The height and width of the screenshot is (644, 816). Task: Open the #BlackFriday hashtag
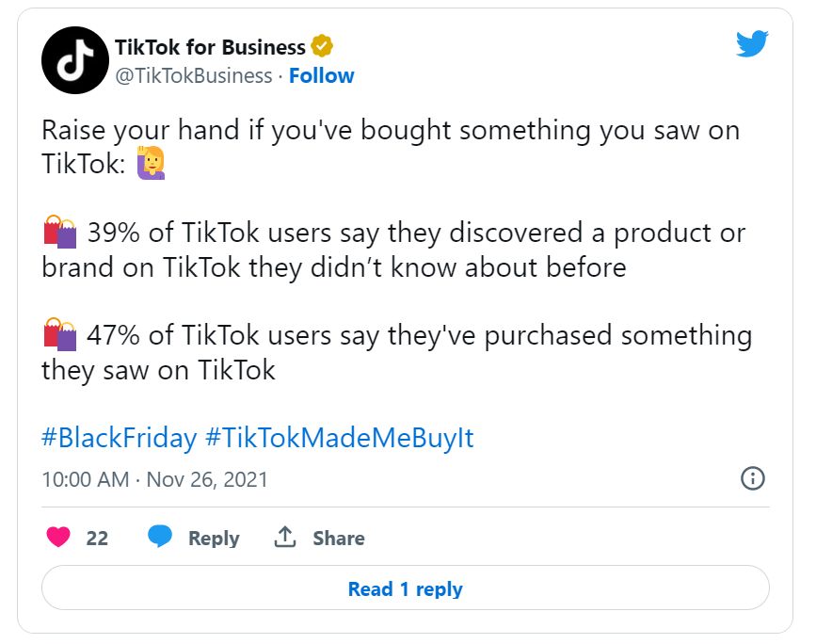119,438
